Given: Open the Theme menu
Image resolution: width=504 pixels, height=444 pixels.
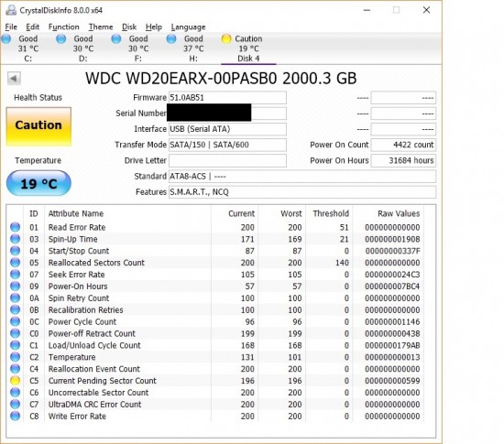Looking at the screenshot, I should tap(101, 27).
